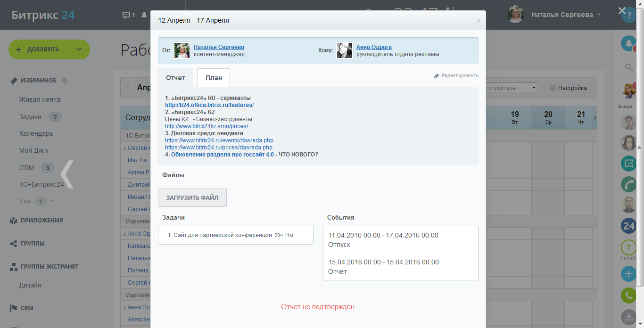Click the blue 24 round icon
Screen dimensions: 644x328
[628, 226]
